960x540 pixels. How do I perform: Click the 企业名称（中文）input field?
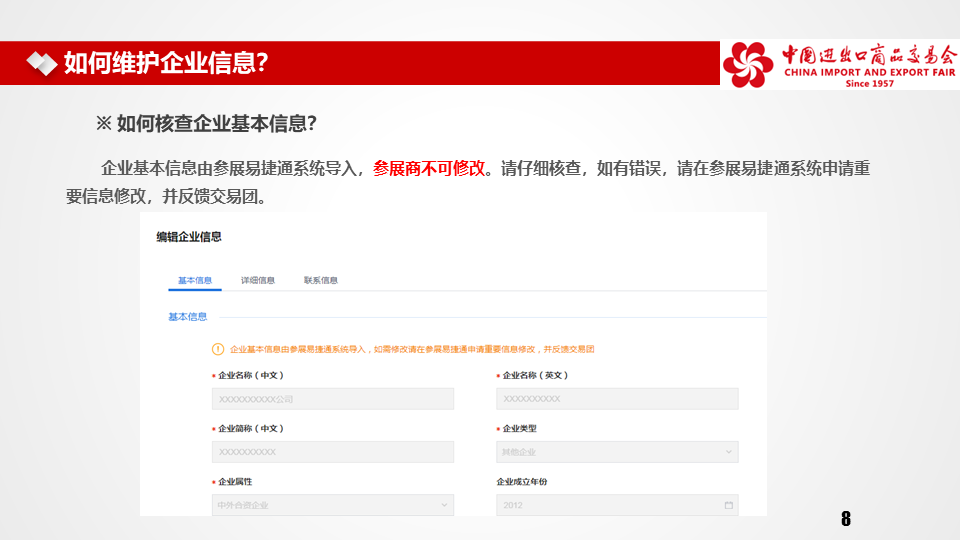click(x=333, y=399)
